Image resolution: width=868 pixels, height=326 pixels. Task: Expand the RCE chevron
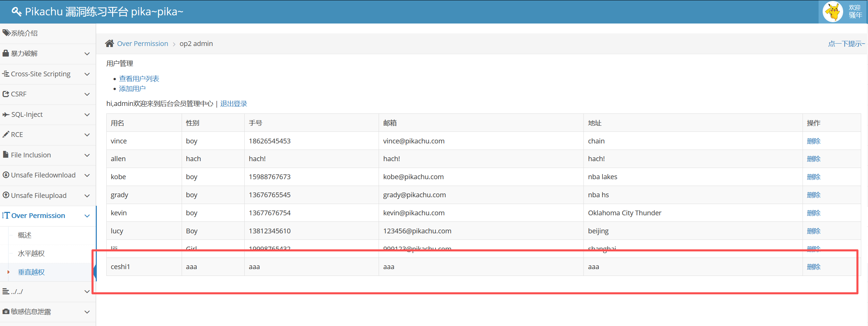[87, 135]
